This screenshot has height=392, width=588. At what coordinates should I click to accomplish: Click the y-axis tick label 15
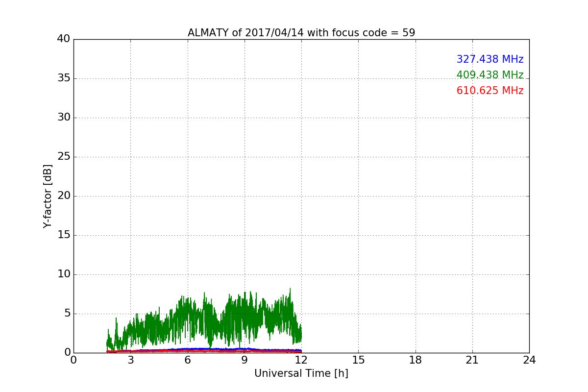point(64,235)
